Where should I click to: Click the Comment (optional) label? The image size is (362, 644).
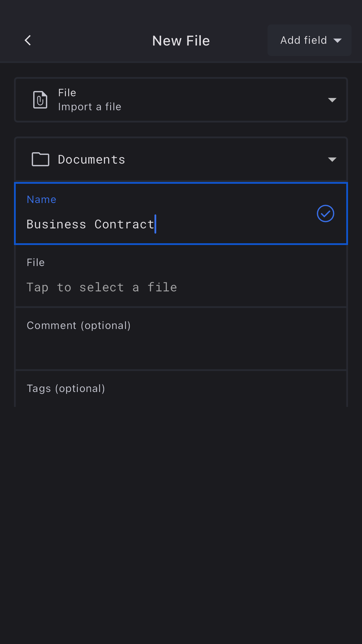(79, 325)
